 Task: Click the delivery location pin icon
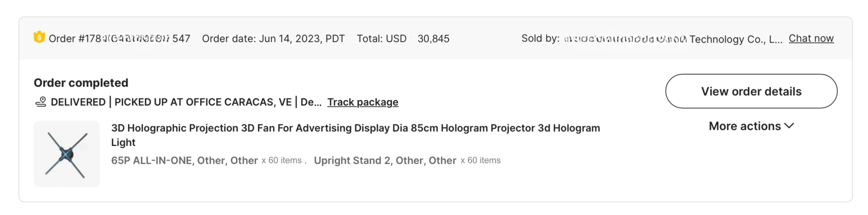(41, 102)
